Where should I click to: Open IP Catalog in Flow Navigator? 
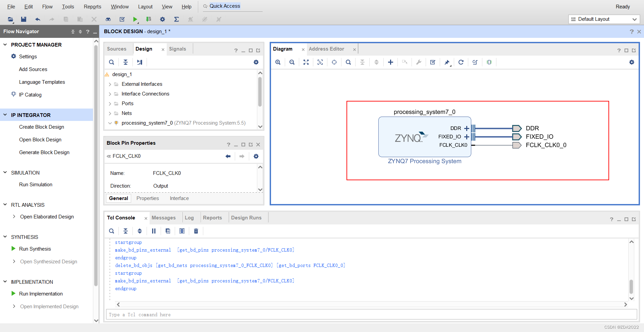point(30,95)
